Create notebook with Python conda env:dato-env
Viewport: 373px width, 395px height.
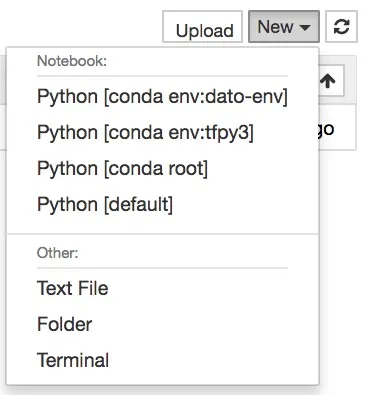coord(162,97)
